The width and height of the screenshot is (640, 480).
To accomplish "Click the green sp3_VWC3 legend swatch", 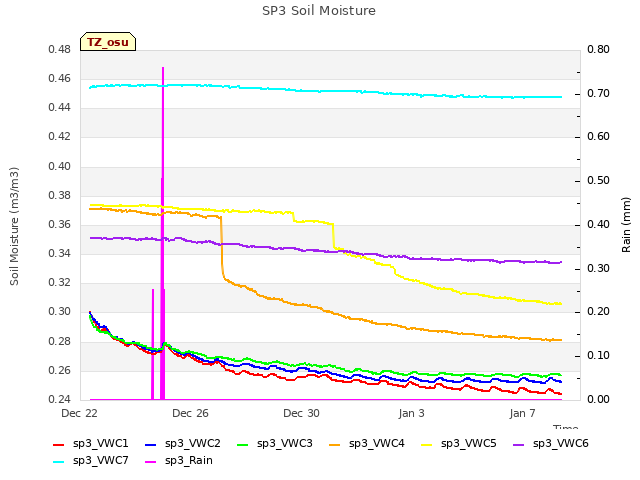I will click(x=243, y=445).
